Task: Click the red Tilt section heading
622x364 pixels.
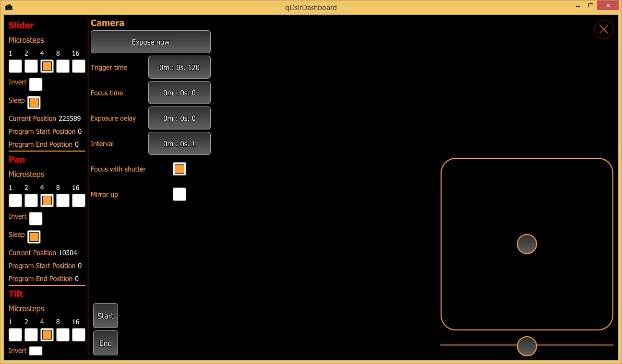Action: click(16, 294)
